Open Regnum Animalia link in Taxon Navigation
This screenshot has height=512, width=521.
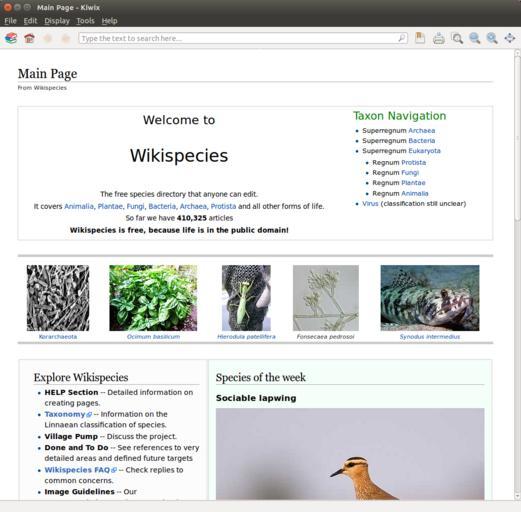[x=414, y=193]
